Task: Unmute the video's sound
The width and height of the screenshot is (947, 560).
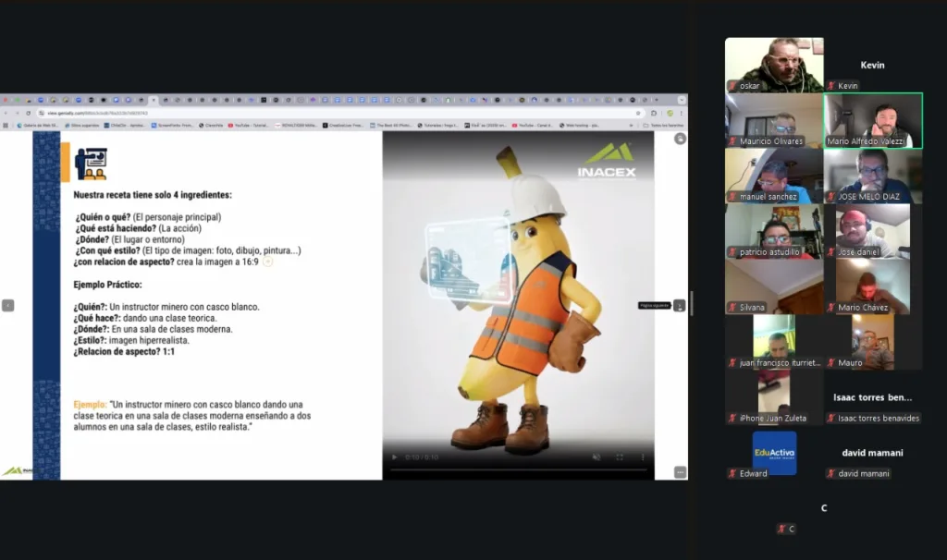Action: (x=596, y=457)
